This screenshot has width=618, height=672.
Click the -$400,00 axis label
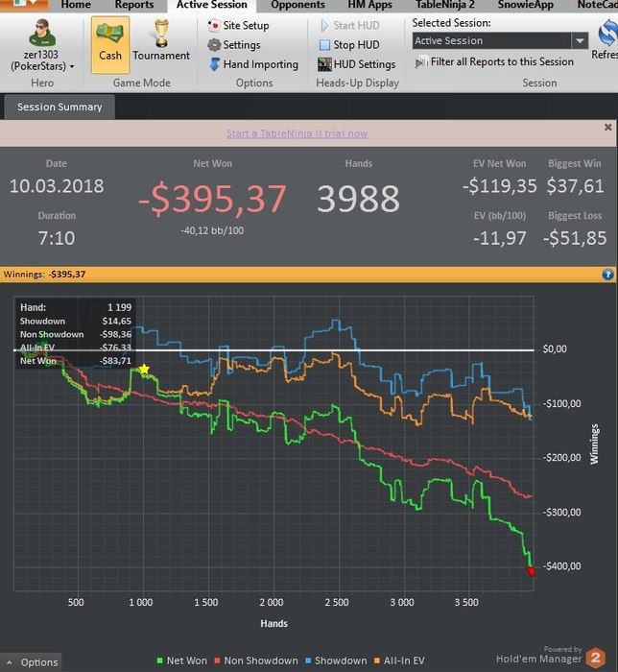561,566
